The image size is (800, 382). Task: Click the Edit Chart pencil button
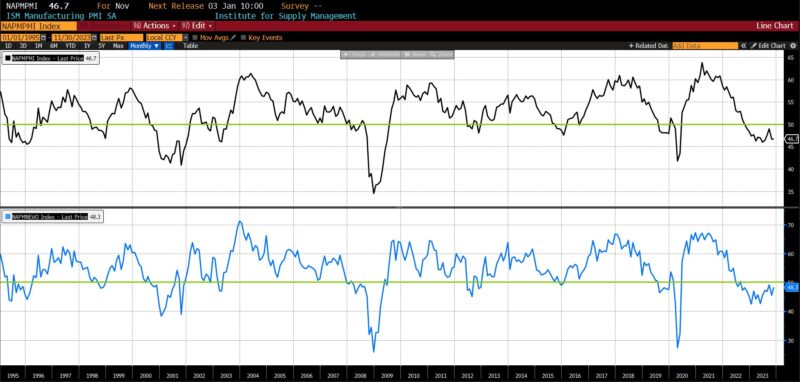[x=768, y=45]
